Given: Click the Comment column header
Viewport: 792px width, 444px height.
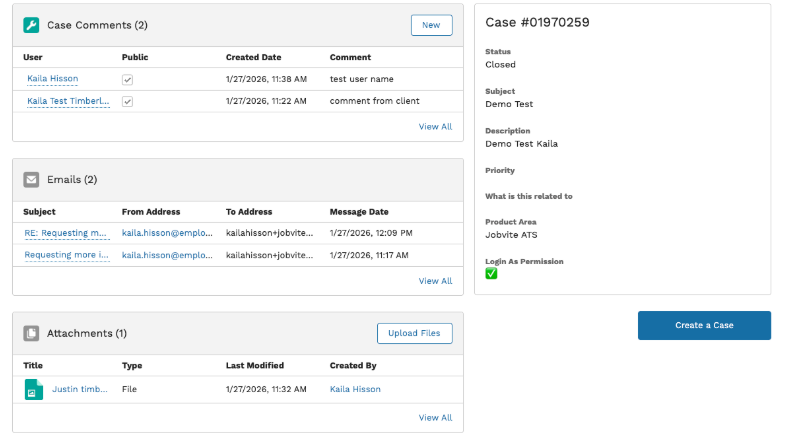Looking at the screenshot, I should coord(351,57).
